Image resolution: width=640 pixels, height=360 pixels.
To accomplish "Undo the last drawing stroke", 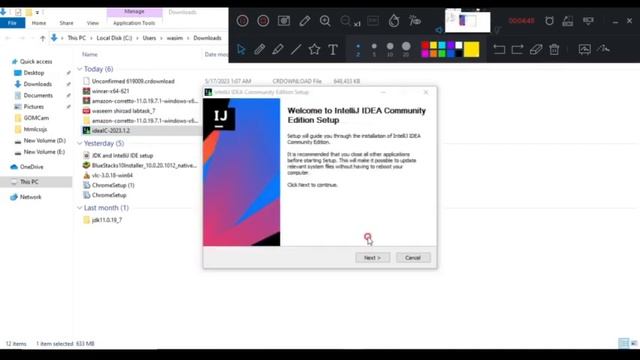I will pyautogui.click(x=499, y=49).
